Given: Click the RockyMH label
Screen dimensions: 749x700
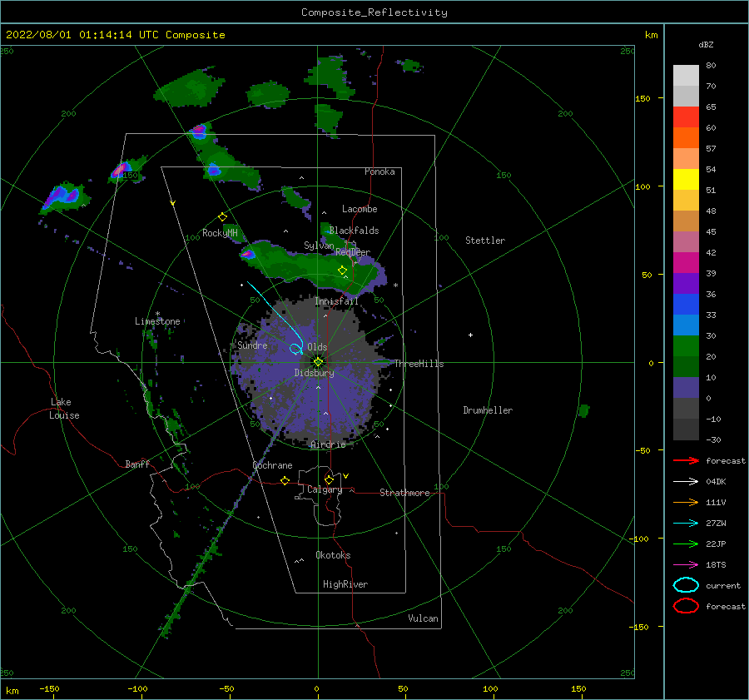Looking at the screenshot, I should (220, 233).
